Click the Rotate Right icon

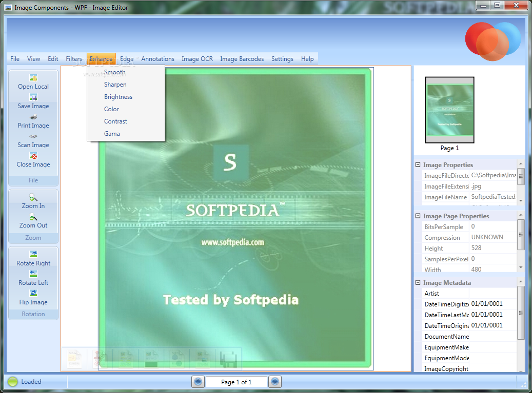pos(33,254)
